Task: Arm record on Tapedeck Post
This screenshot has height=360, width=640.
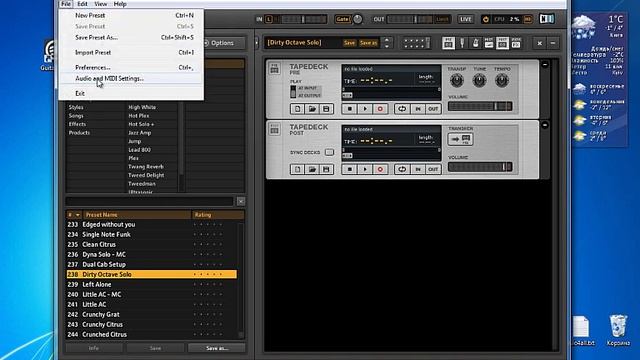Action: (380, 169)
